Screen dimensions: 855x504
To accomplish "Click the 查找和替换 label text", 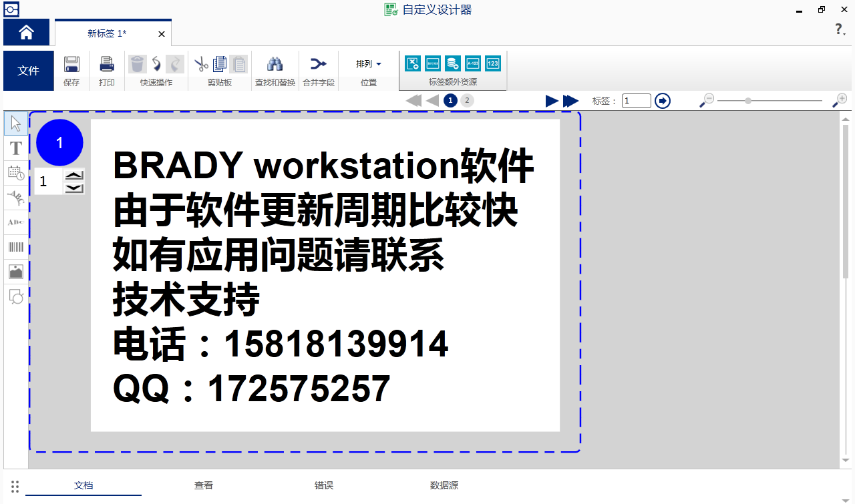I will 275,83.
